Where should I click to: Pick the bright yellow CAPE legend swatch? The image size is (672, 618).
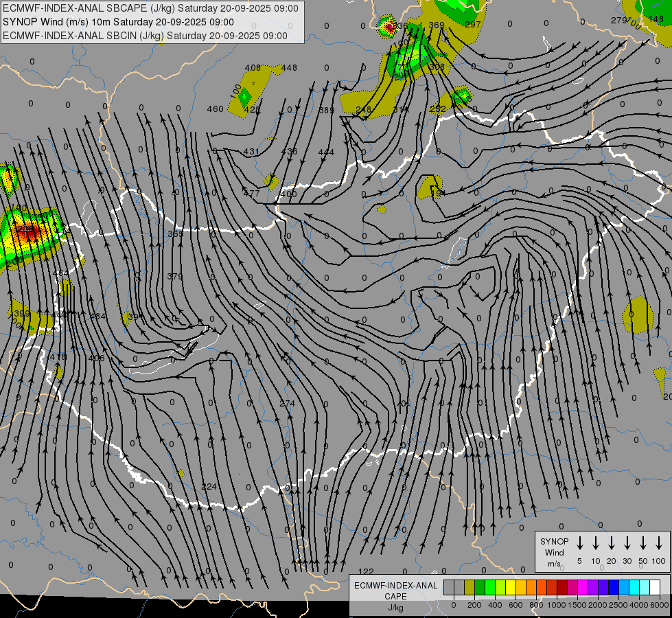[x=511, y=587]
